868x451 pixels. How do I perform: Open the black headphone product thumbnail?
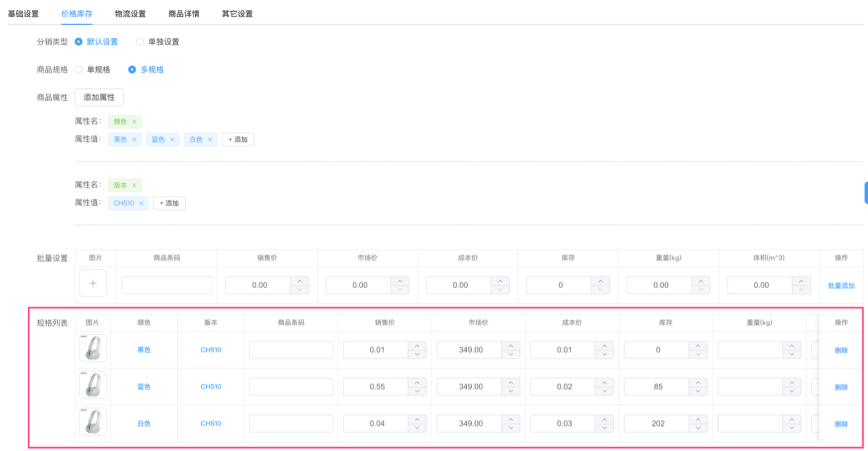pos(93,349)
